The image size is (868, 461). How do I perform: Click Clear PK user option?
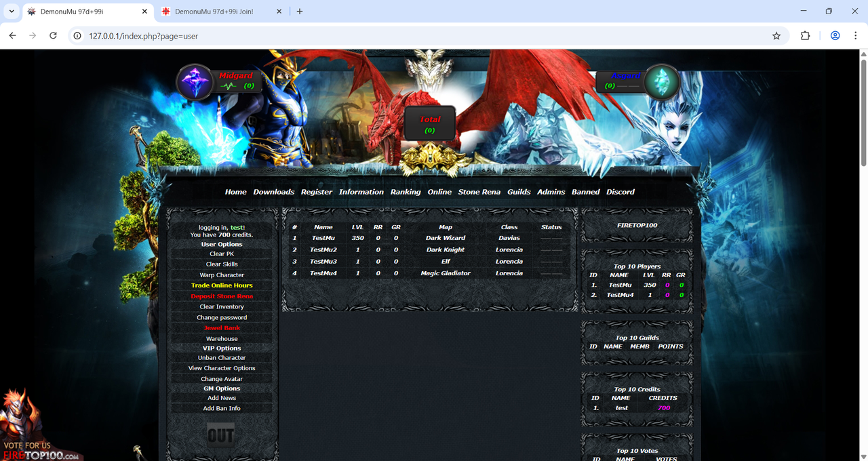tap(222, 254)
